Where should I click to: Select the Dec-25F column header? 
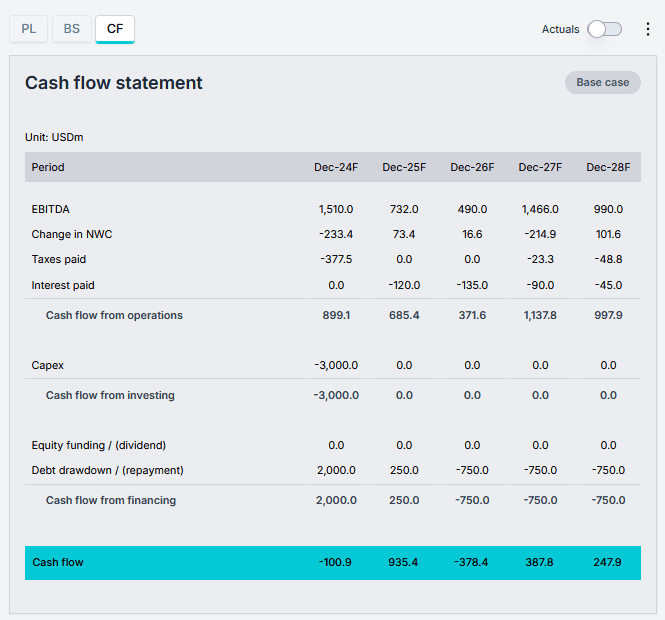tap(404, 167)
